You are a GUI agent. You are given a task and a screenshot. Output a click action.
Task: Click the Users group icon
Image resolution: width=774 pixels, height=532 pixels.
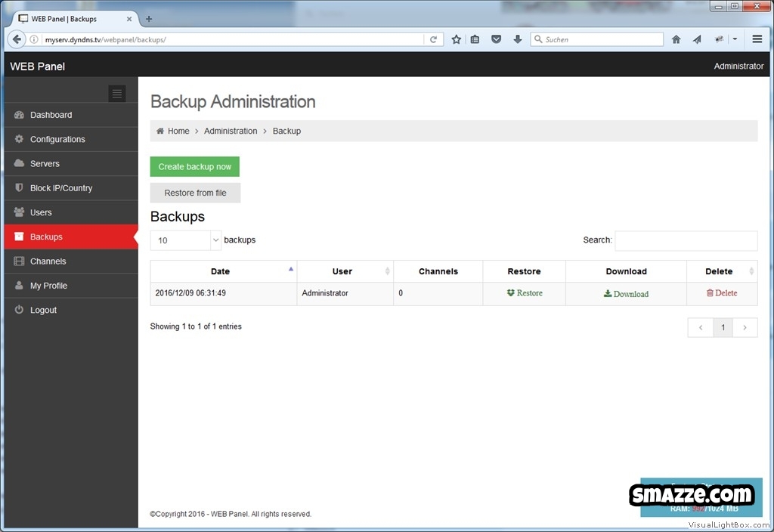[x=19, y=212]
